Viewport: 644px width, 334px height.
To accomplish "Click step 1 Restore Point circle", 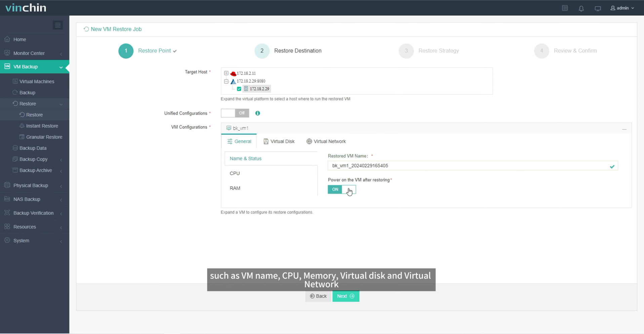I will [x=126, y=51].
